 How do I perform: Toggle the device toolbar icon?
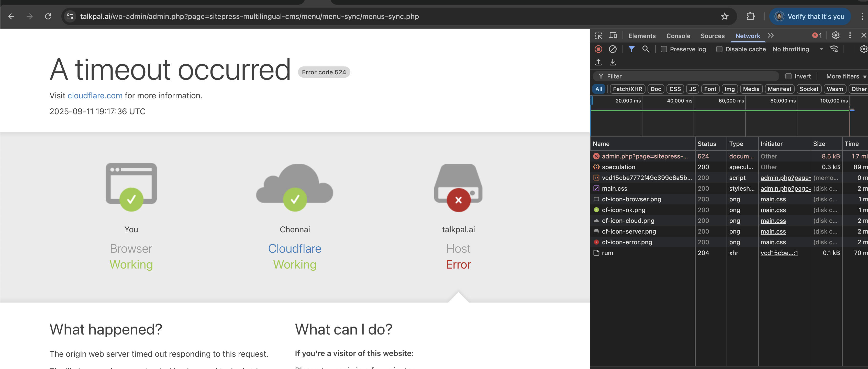(613, 35)
